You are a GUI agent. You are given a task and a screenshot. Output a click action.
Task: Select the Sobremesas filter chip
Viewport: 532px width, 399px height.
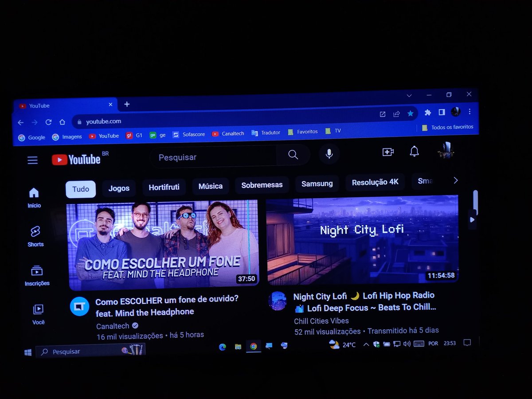click(x=262, y=185)
